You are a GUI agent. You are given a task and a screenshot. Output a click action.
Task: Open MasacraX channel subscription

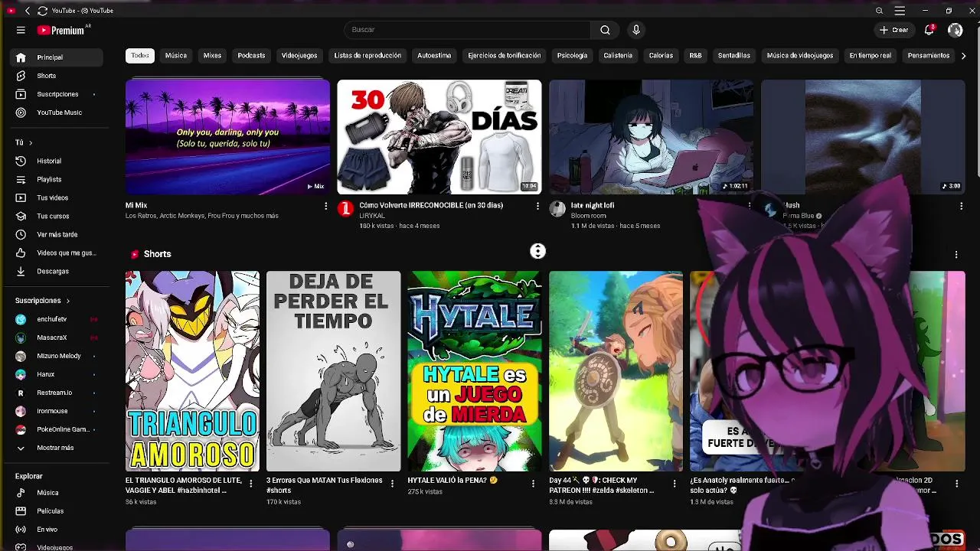click(x=57, y=337)
